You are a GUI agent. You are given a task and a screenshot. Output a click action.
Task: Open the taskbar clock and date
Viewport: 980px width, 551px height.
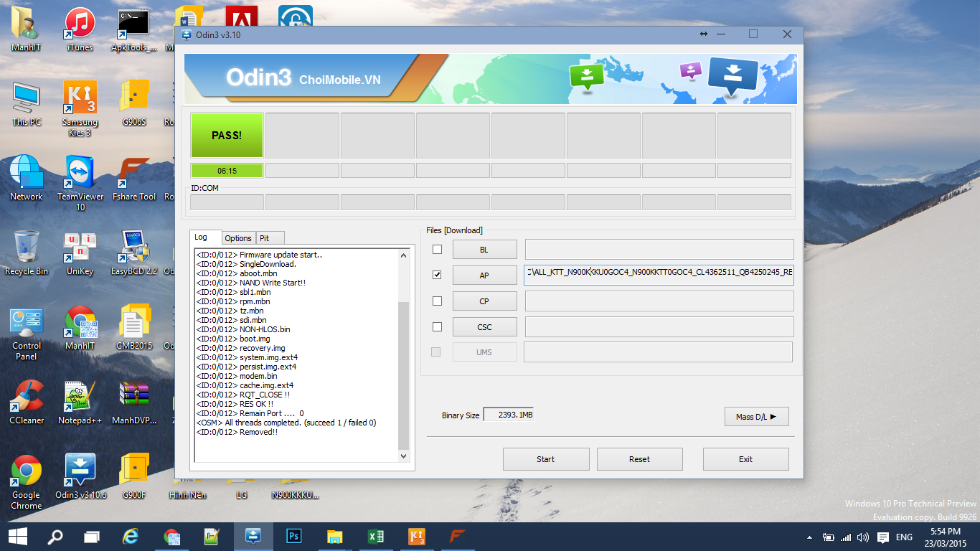(945, 537)
